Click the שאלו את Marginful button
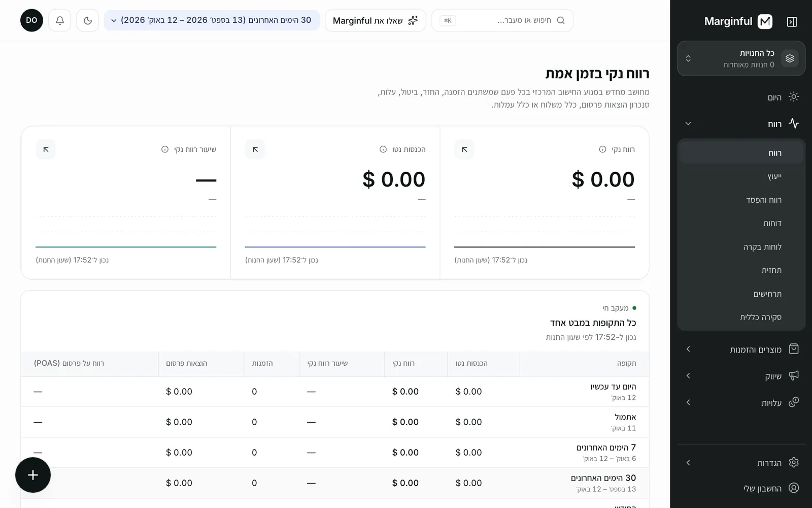 pos(376,20)
